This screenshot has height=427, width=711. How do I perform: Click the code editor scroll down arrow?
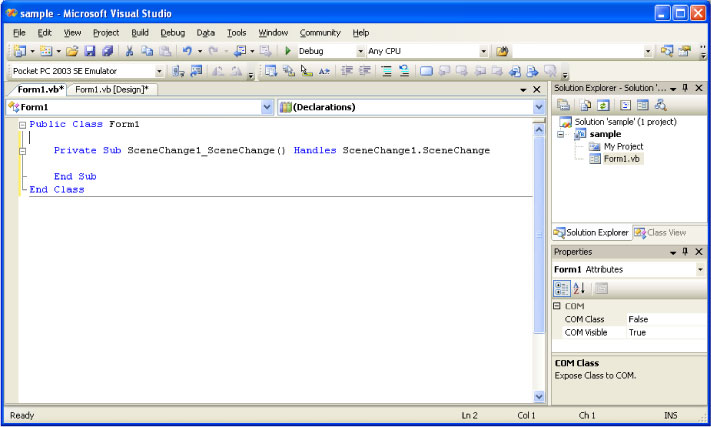point(539,397)
